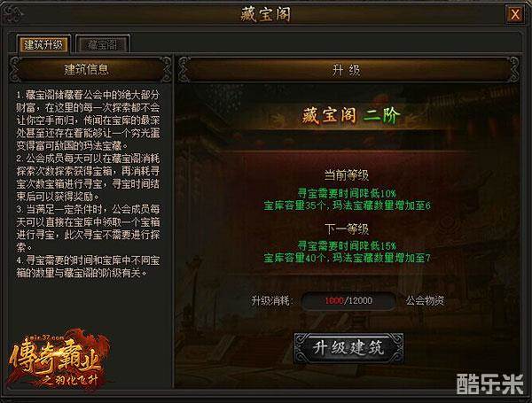Click the 公会物资 label

point(425,300)
